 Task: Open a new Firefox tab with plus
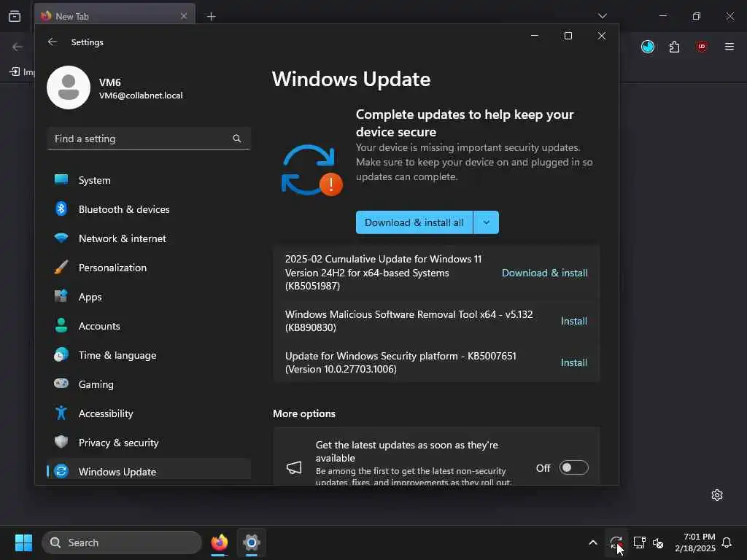click(211, 17)
